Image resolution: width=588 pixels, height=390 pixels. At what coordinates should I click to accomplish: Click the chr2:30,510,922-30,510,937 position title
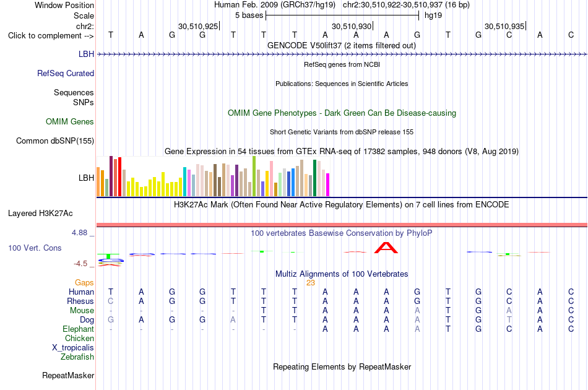(406, 5)
